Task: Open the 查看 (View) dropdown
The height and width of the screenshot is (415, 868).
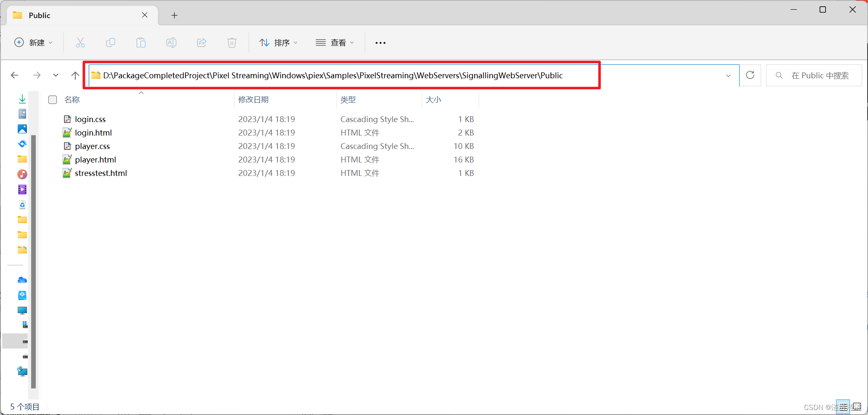Action: point(335,43)
